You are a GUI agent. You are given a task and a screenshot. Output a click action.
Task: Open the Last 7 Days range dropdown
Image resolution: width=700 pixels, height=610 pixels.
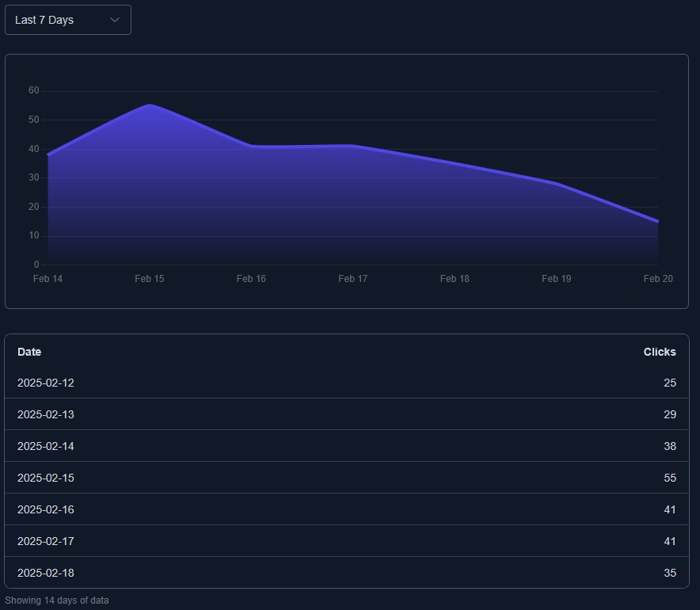point(68,20)
